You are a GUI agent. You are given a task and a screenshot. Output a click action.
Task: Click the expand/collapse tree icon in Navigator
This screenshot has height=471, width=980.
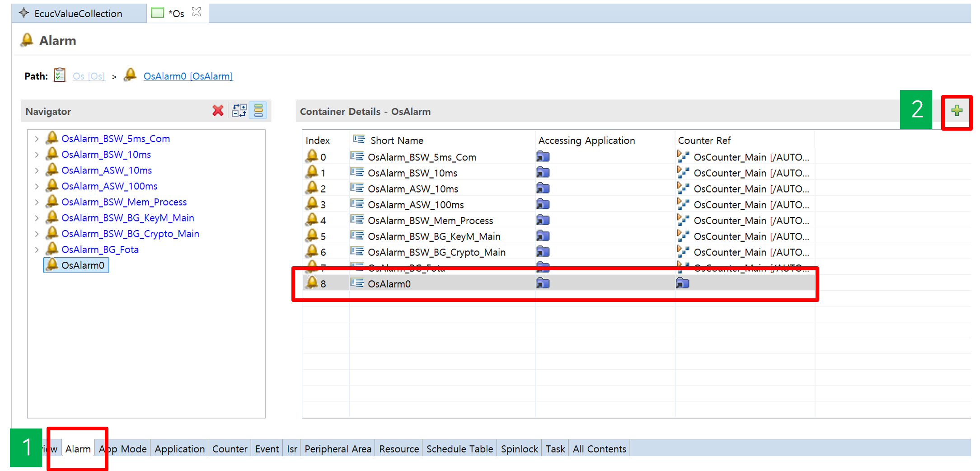[239, 110]
